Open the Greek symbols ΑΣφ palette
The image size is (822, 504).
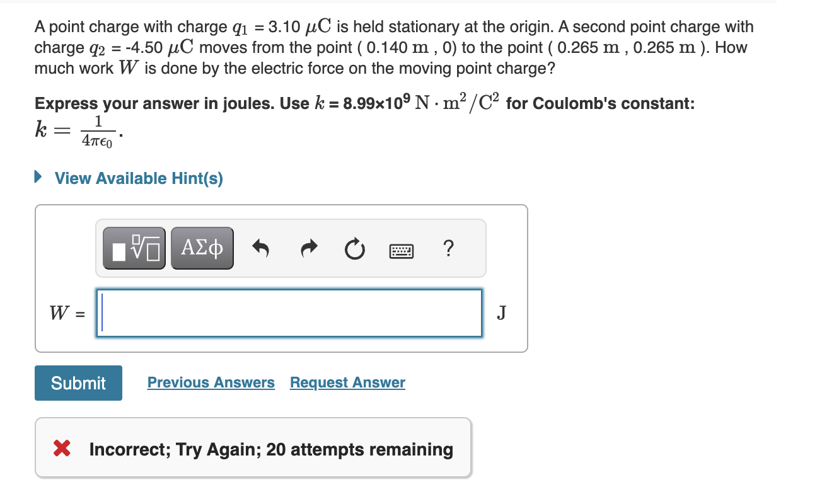pos(202,248)
